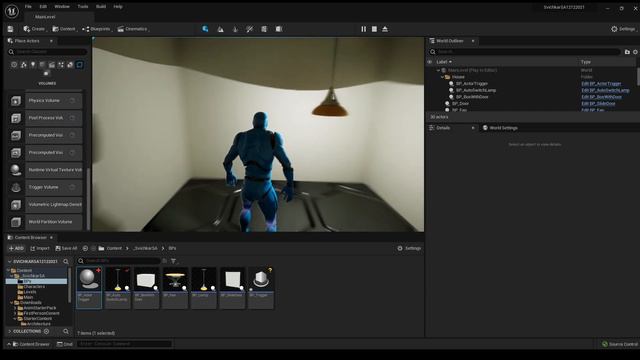Open Content Browser Settings
Viewport: 640px width, 360px height.
point(409,248)
